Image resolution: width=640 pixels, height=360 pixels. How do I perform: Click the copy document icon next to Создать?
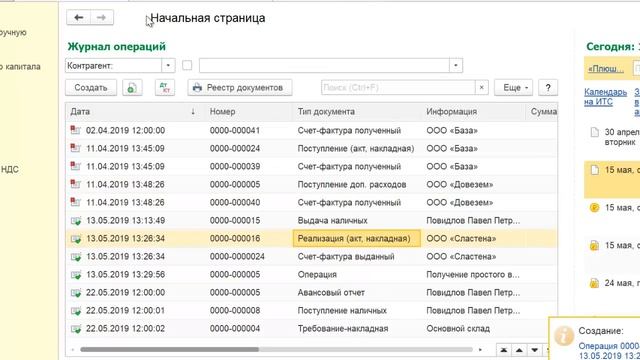pos(132,88)
